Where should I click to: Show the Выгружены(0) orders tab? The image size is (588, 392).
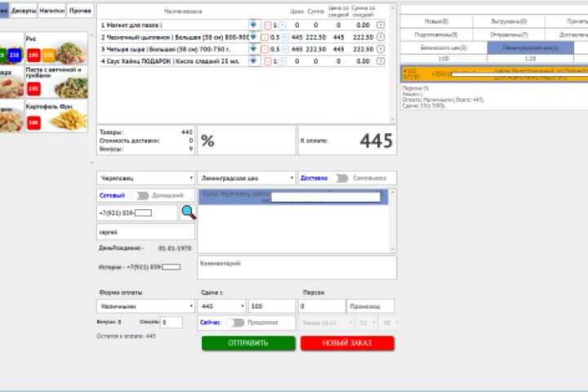(509, 21)
